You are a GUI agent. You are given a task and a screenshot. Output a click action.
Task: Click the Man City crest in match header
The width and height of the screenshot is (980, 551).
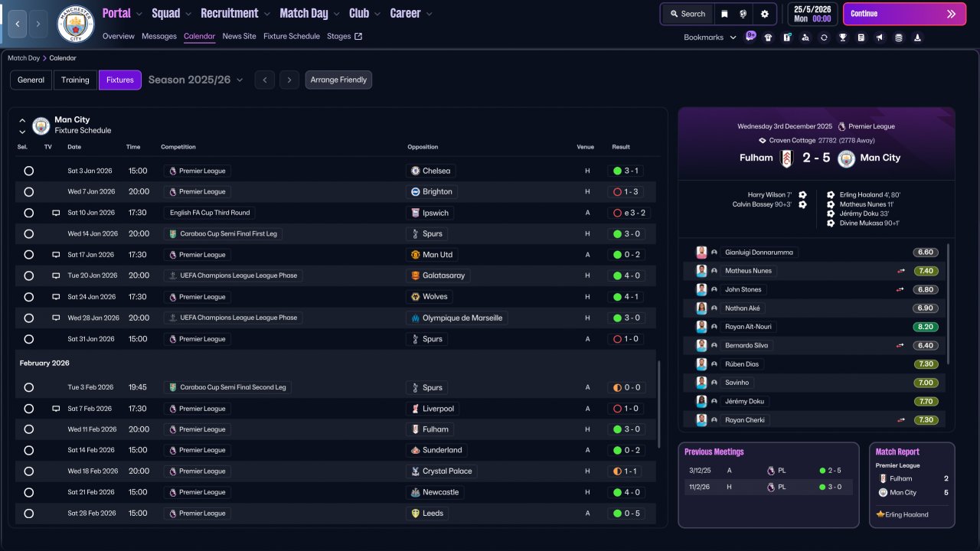846,158
